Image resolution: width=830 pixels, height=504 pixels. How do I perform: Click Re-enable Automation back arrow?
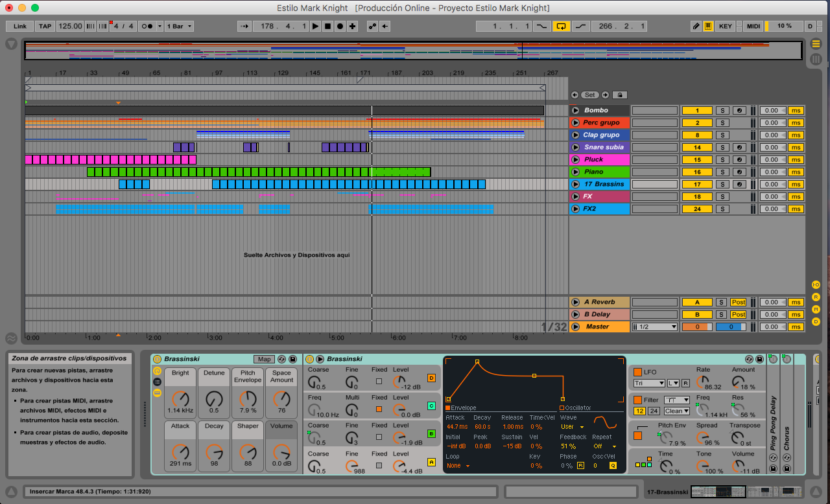click(x=385, y=26)
